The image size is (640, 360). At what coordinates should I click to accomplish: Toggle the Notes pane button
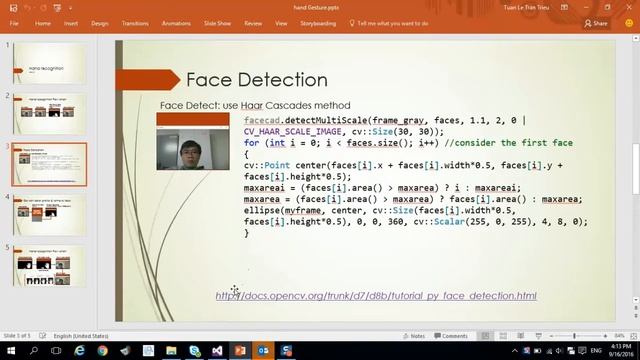tap(414, 336)
